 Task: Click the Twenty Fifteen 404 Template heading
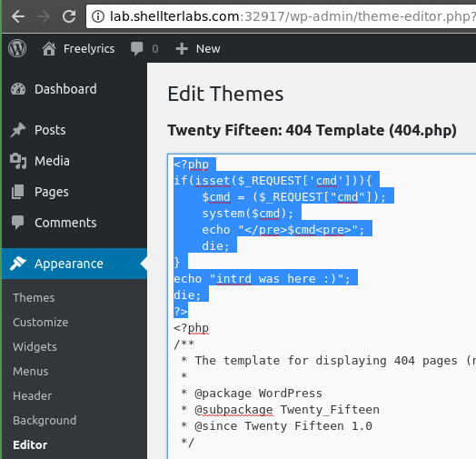312,131
